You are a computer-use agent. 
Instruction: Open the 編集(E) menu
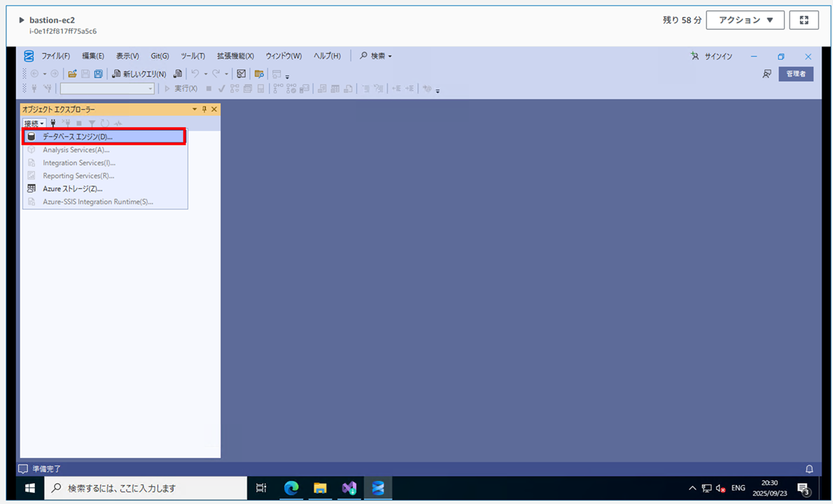coord(93,56)
